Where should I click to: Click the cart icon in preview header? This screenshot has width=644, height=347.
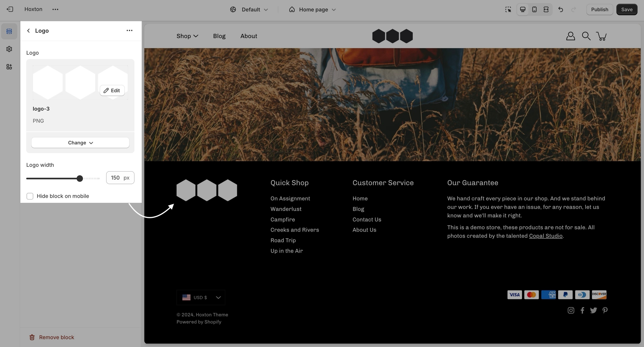click(601, 36)
